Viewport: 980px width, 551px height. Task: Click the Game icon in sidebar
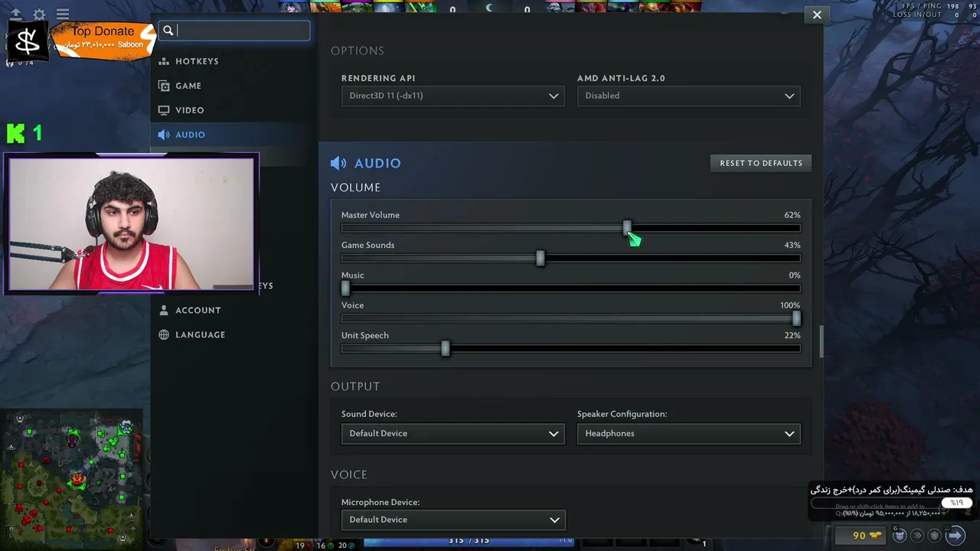pos(164,86)
